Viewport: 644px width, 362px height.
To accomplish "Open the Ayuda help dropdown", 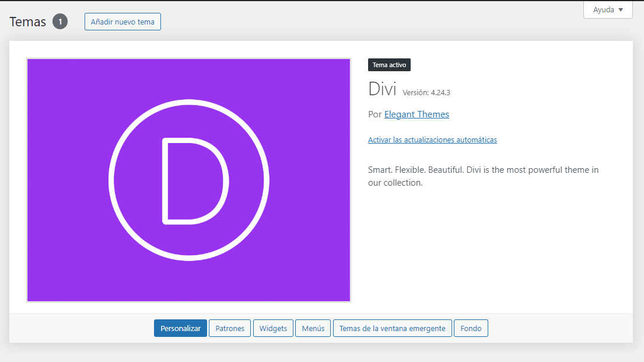I will (608, 10).
